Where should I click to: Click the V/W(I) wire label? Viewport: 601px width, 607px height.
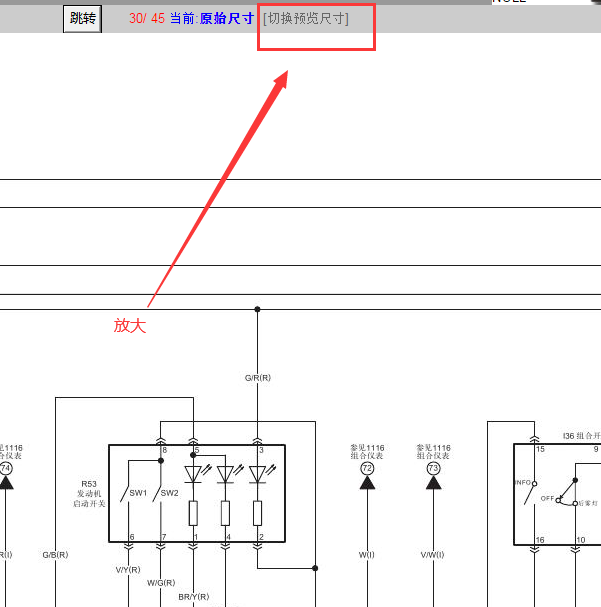[x=433, y=555]
